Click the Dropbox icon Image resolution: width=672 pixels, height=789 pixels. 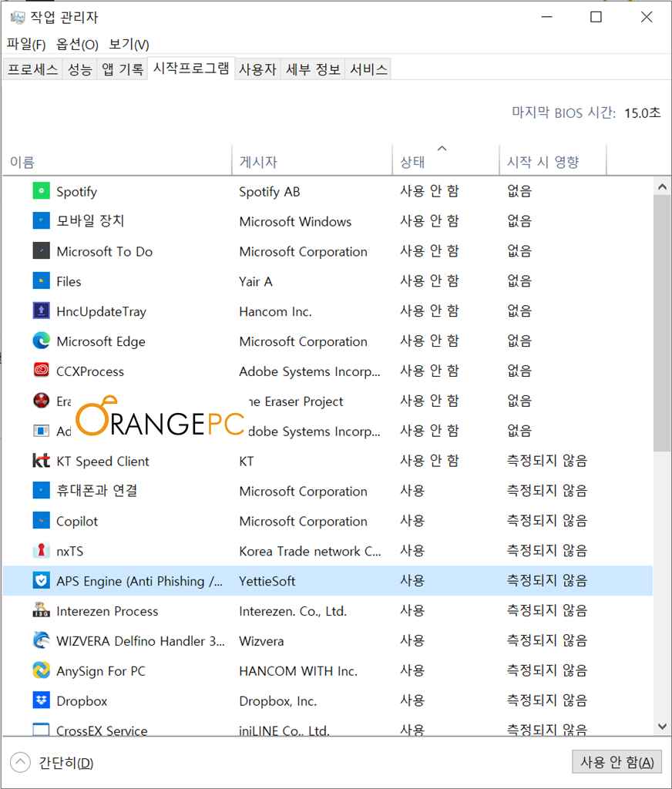(42, 700)
